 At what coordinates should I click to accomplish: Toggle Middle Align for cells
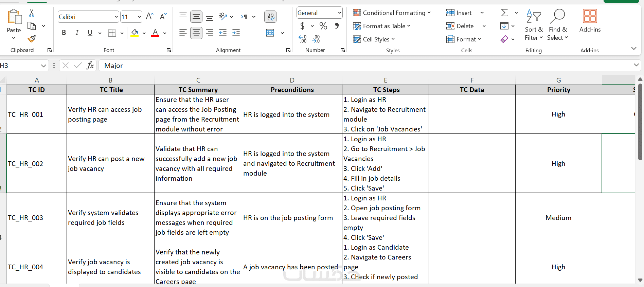pyautogui.click(x=196, y=16)
